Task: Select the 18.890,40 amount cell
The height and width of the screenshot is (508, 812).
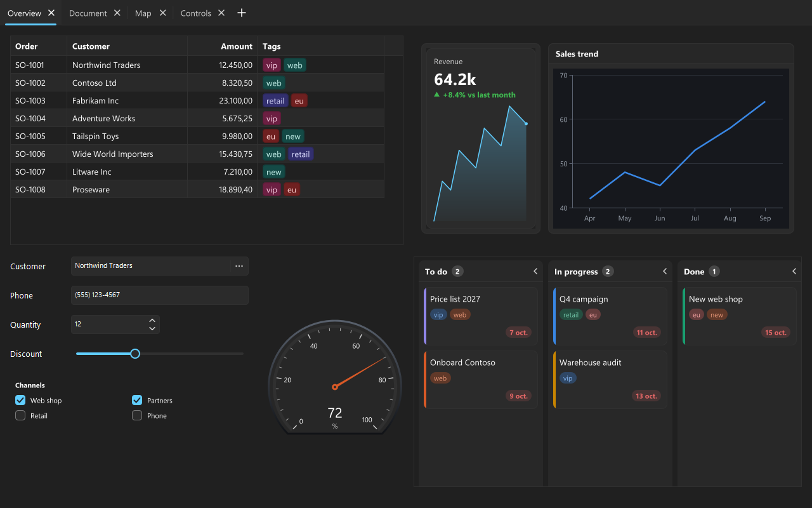Action: (x=223, y=189)
